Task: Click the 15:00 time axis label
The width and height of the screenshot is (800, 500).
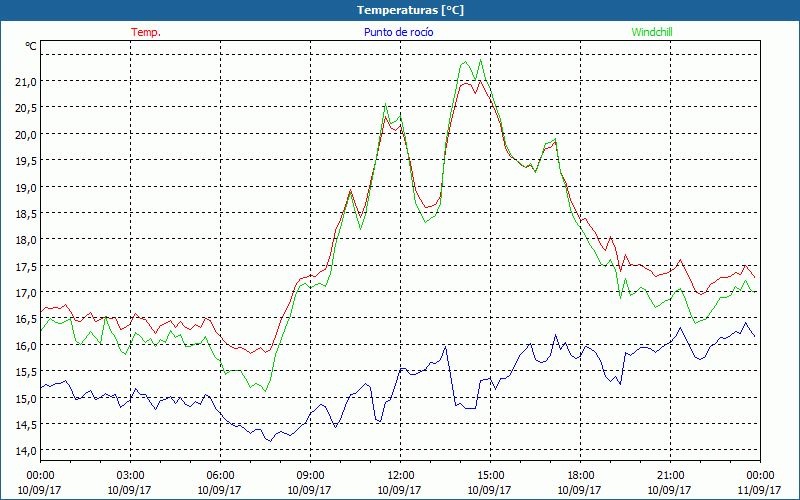Action: 490,476
